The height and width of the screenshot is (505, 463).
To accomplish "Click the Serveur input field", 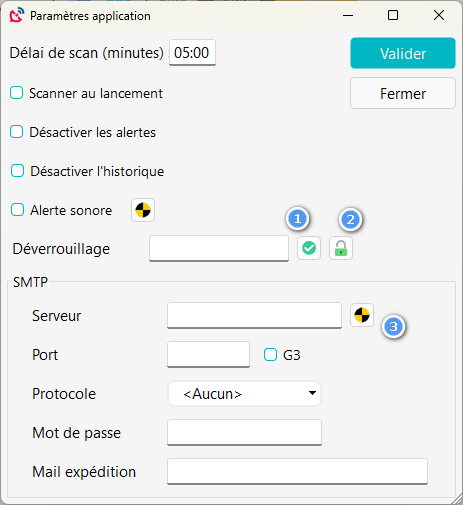I will tap(254, 316).
